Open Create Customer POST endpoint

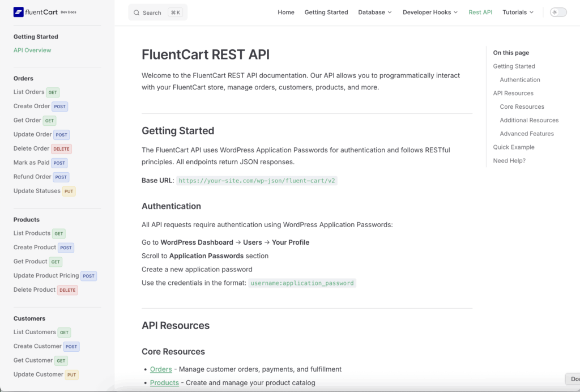tap(37, 346)
